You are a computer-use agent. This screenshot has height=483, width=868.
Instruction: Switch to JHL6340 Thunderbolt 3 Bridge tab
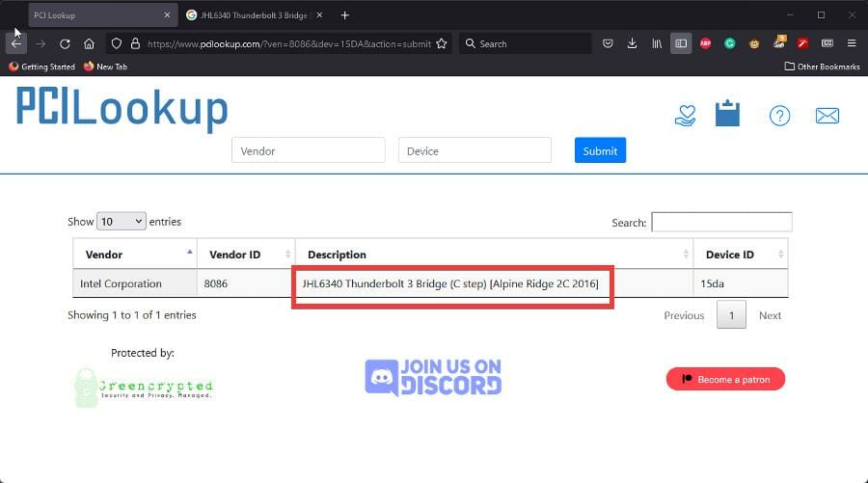tap(255, 14)
